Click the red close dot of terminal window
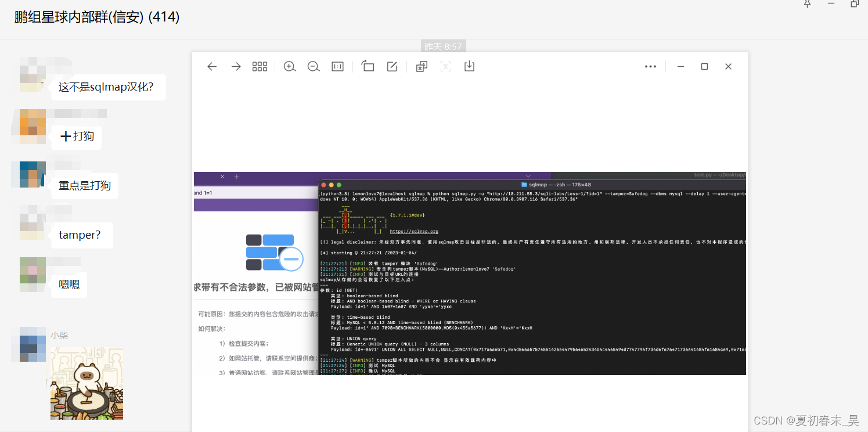This screenshot has width=868, height=432. tap(324, 185)
